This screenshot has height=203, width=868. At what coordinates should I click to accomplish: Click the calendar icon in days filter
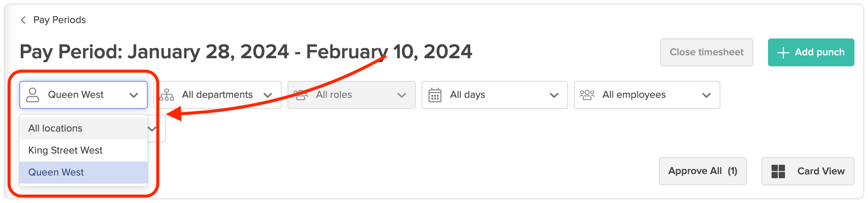pos(435,95)
